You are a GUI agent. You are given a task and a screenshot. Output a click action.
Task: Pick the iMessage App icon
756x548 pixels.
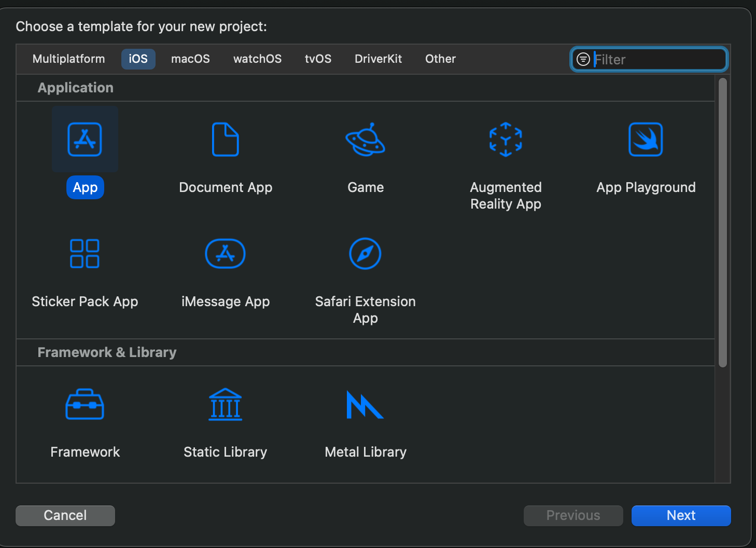click(x=226, y=253)
